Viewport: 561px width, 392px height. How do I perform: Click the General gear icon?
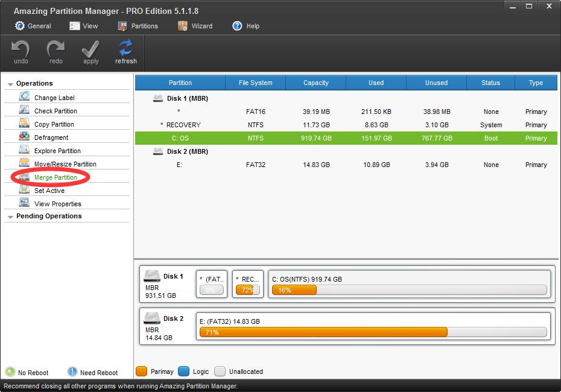pos(20,26)
